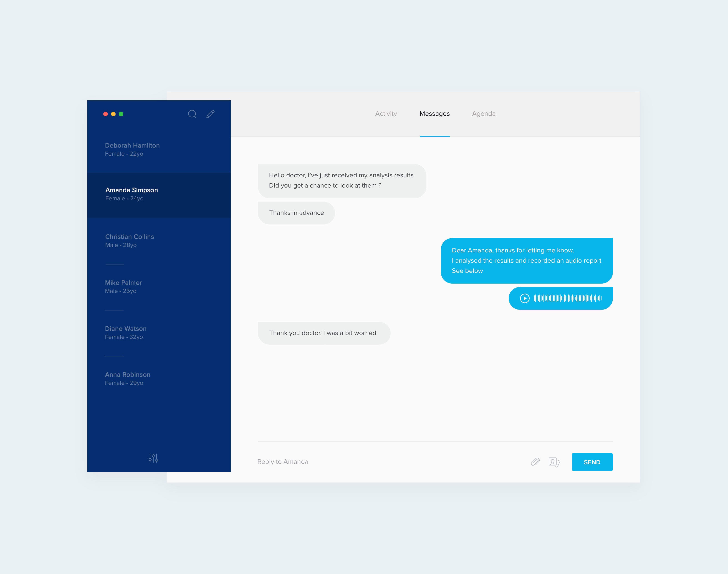Click the filter/settings sliders icon
Screen dimensions: 728x574
point(153,457)
